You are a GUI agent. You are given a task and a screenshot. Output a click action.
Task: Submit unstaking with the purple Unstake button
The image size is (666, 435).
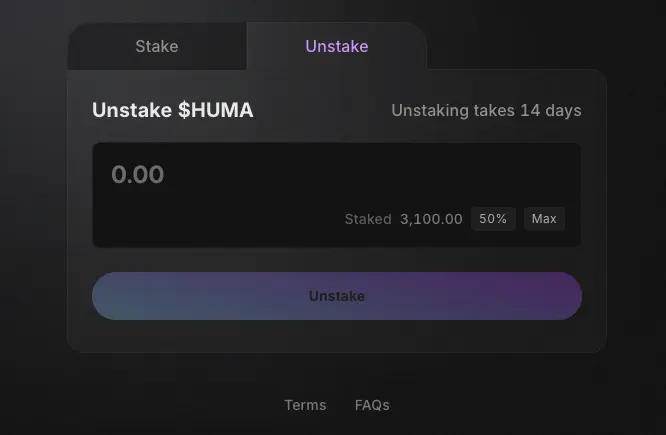click(337, 296)
